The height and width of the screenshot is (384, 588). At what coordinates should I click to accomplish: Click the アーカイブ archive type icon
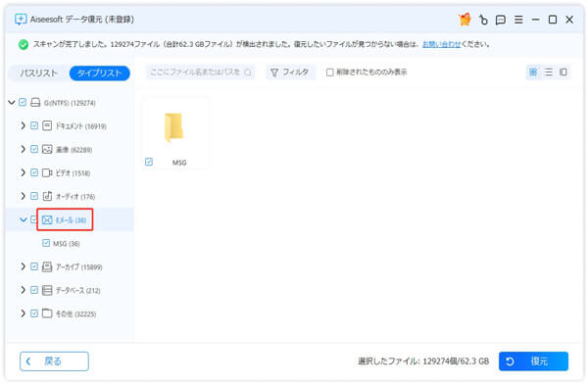[47, 266]
